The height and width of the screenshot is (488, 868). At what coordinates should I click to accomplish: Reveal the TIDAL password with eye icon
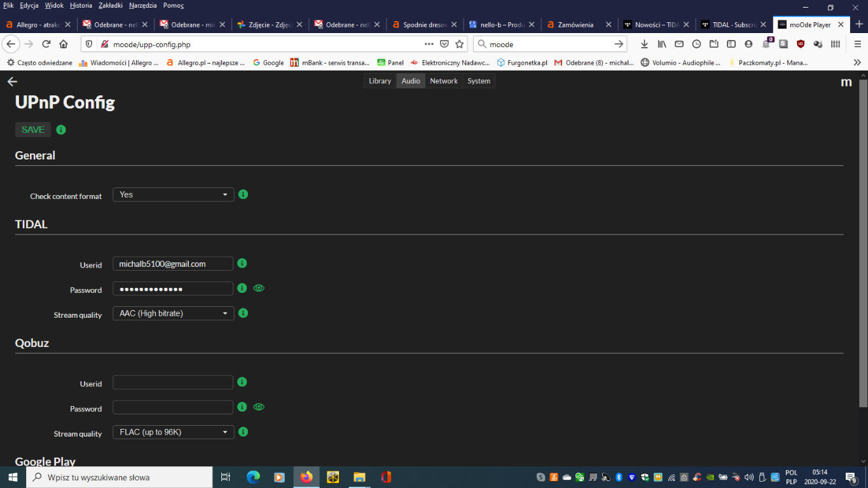[259, 288]
